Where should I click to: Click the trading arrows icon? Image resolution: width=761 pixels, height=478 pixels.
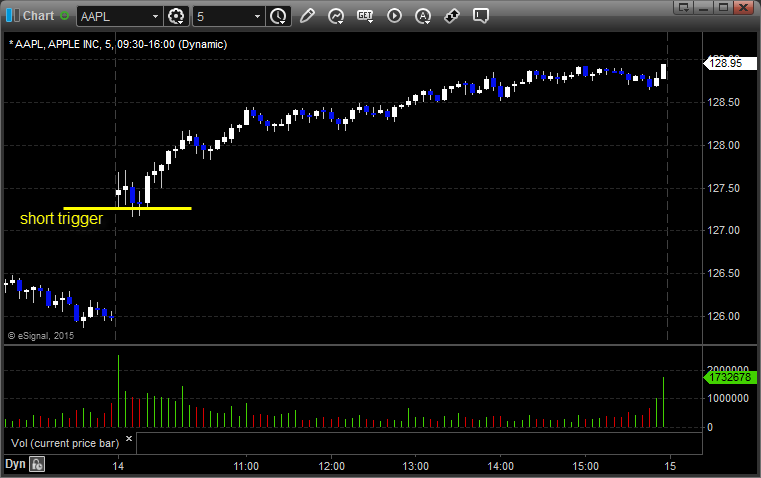coord(452,16)
